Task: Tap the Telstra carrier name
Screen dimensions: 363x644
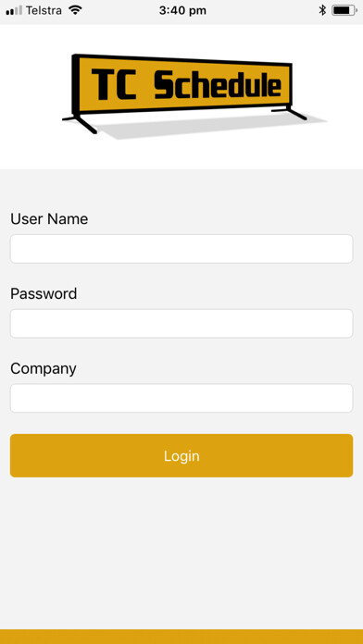Action: coord(44,10)
